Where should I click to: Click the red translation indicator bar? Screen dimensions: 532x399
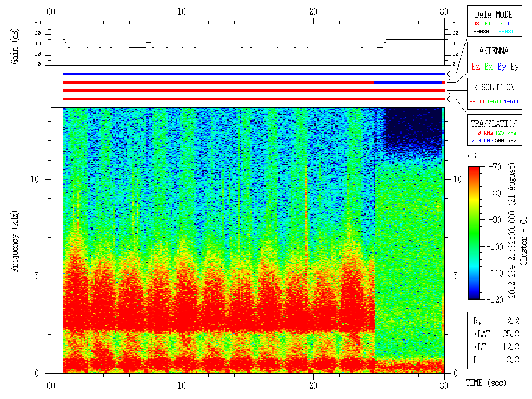point(254,99)
